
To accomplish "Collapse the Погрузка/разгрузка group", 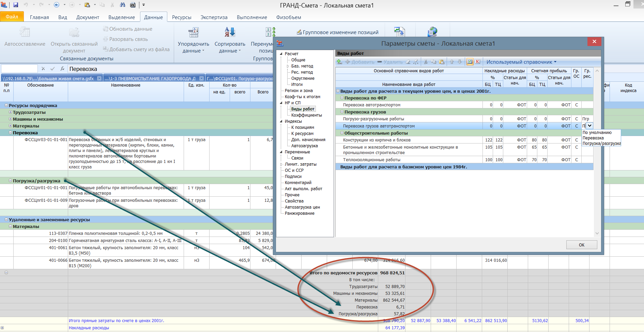I will click(x=10, y=181).
